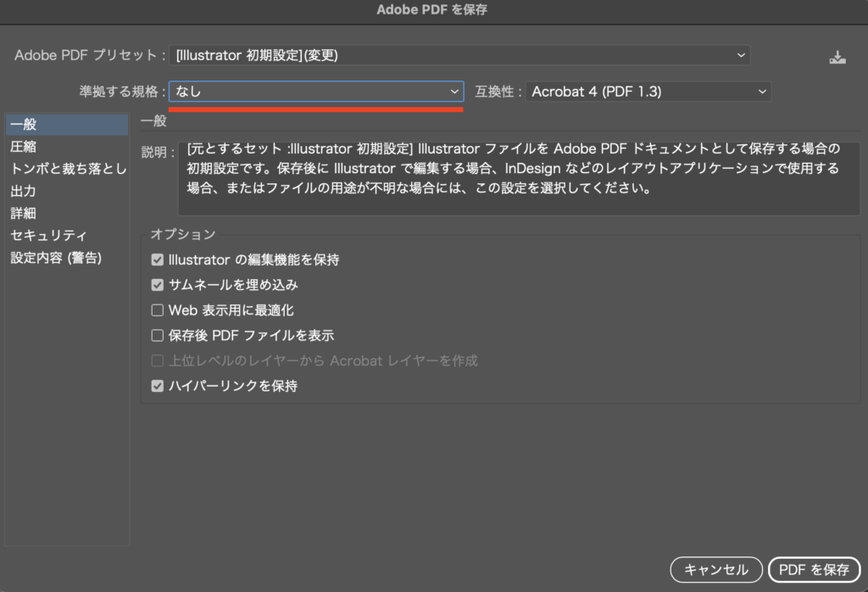This screenshot has height=592, width=868.
Task: Open the トンボと裁ち落とし category
Action: click(x=68, y=169)
